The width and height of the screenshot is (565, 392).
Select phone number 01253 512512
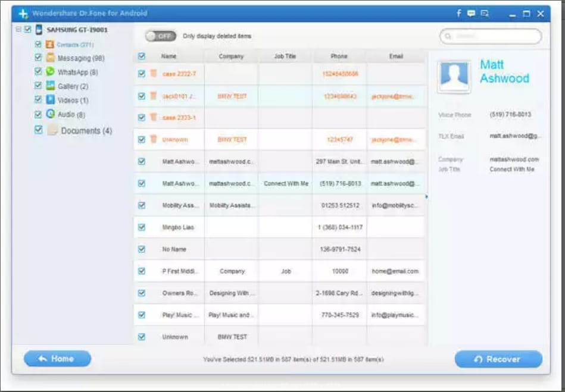(x=340, y=206)
